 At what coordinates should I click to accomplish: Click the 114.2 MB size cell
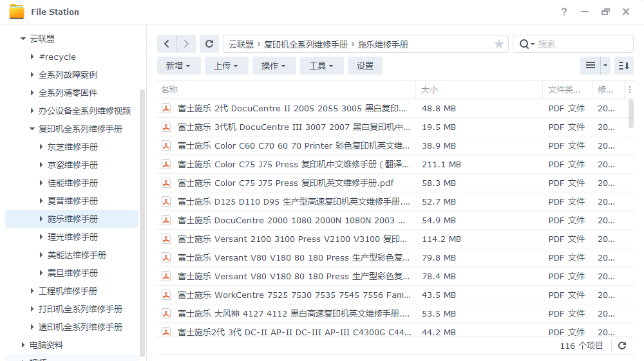(x=442, y=239)
